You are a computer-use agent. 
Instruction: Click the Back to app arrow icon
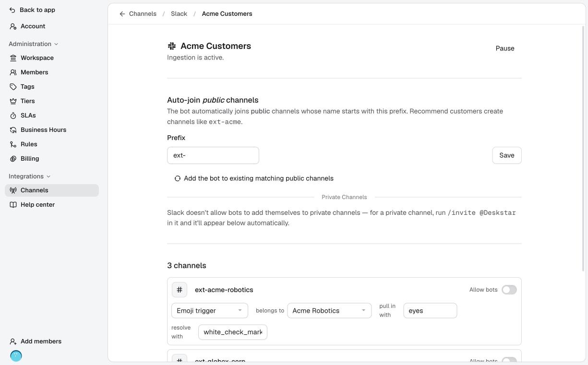(x=12, y=10)
